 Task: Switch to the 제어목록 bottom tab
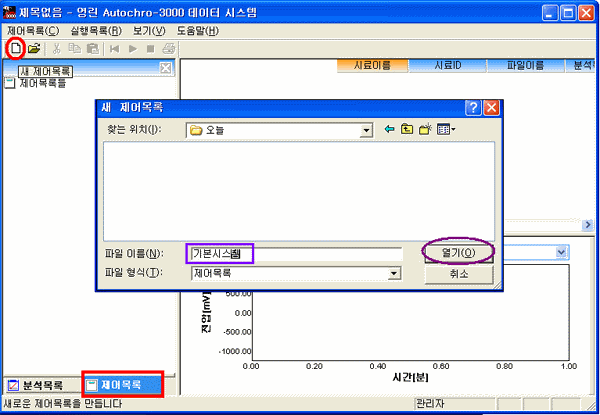pyautogui.click(x=121, y=384)
